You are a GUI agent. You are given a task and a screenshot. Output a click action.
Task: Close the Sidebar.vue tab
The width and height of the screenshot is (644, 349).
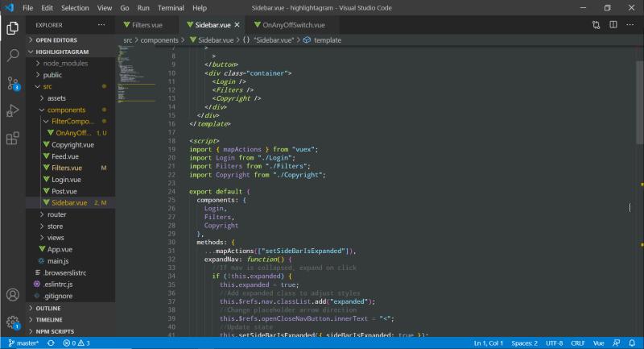point(237,25)
